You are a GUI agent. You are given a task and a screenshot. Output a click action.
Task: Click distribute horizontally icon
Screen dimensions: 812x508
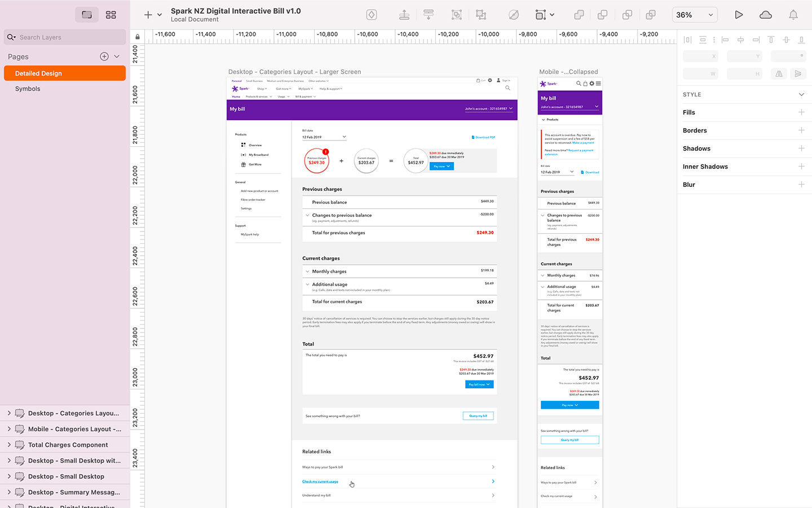click(x=687, y=40)
